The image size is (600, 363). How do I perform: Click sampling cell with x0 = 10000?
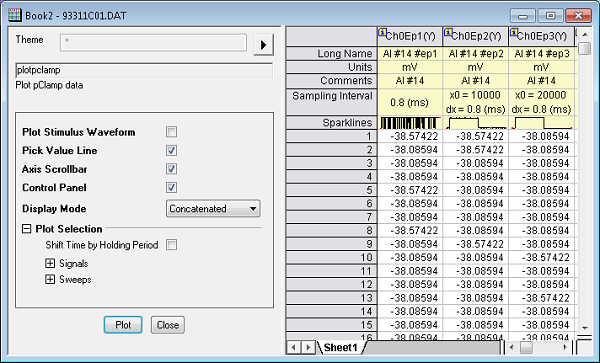[476, 102]
